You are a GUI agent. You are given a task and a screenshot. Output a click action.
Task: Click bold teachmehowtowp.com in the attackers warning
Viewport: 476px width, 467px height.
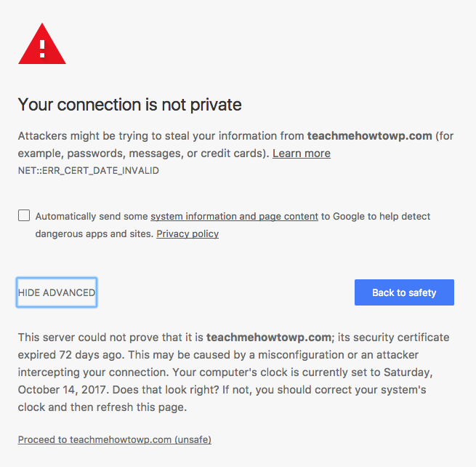(369, 136)
